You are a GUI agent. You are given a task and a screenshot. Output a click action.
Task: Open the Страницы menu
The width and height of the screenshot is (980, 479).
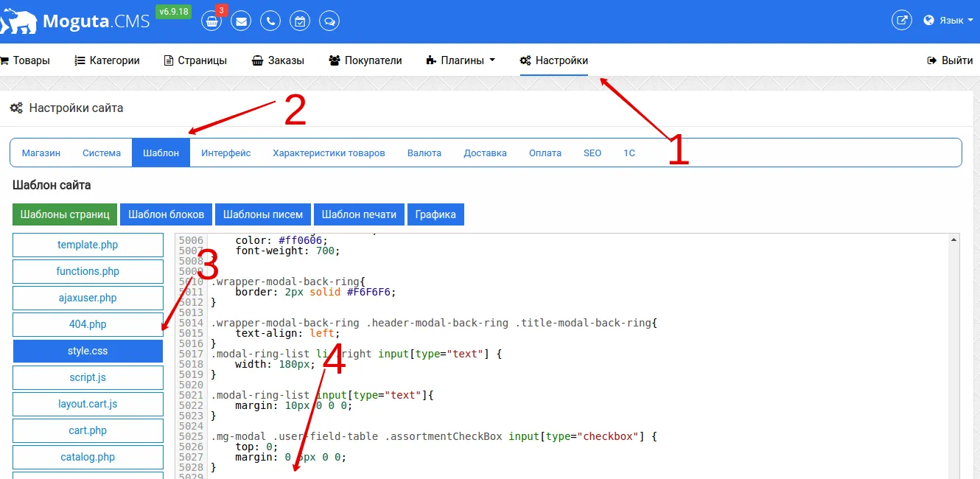pyautogui.click(x=195, y=60)
